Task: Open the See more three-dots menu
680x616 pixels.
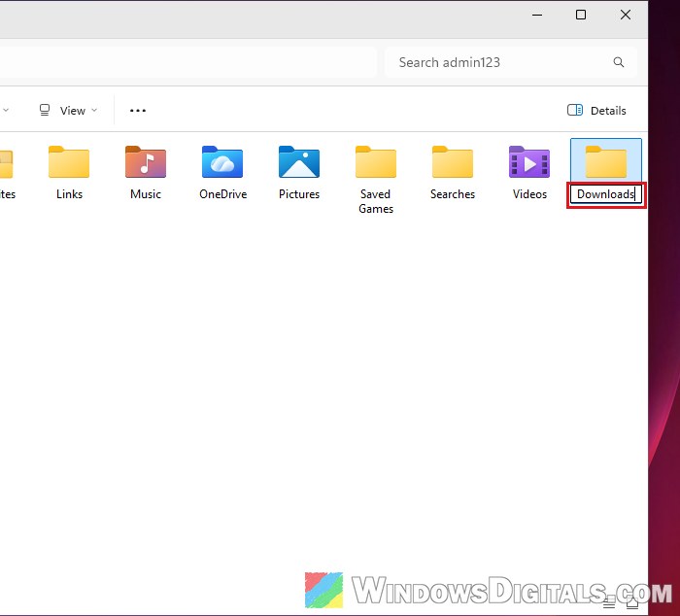Action: point(138,111)
